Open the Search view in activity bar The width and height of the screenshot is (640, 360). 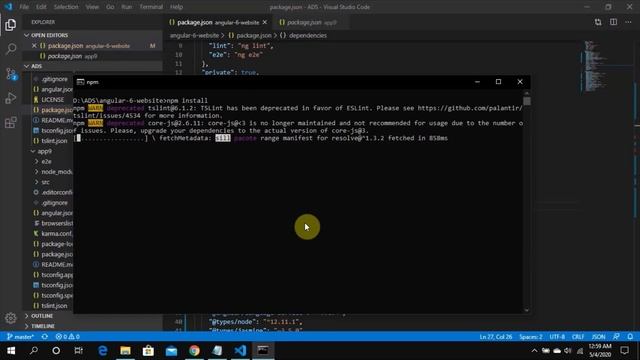point(11,49)
